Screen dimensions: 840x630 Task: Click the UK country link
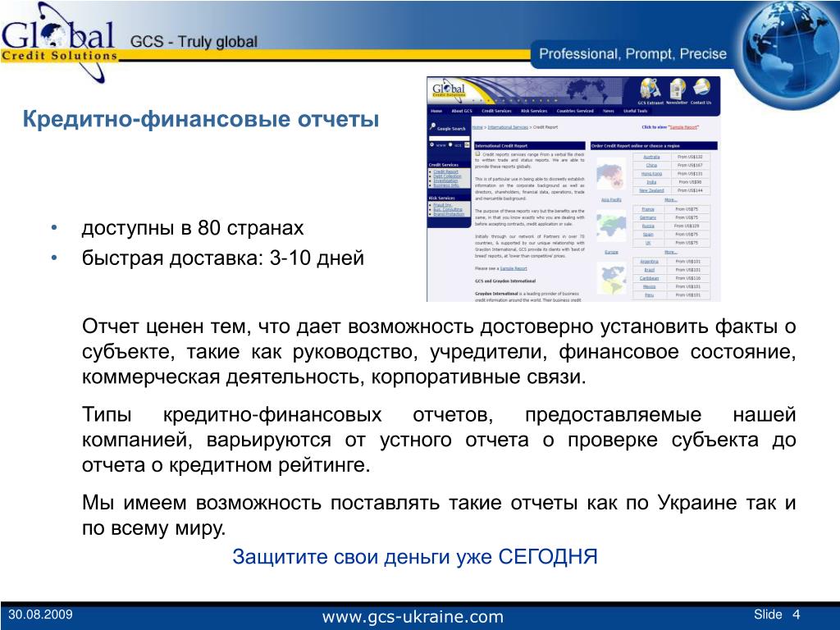(x=648, y=243)
